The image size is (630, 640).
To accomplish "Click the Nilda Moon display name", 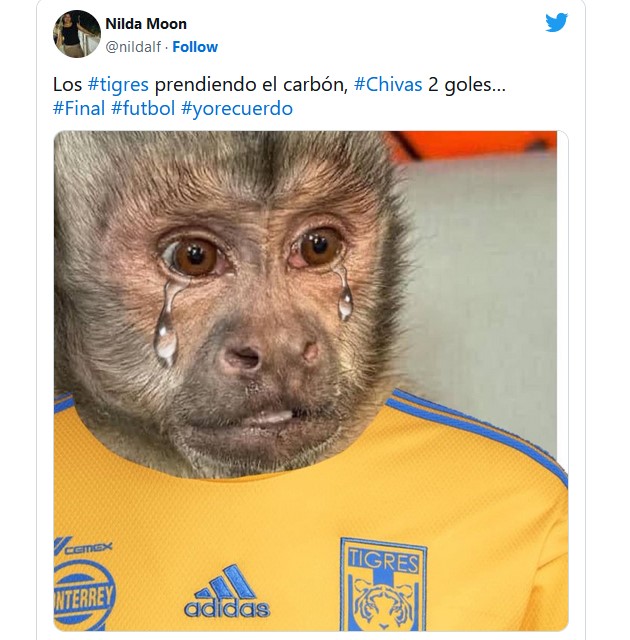I will [146, 24].
